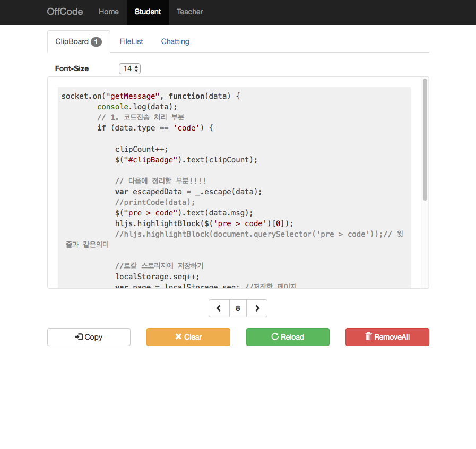Click the code panel vertical scrollbar
Screen dimensions: 476x449
425,140
